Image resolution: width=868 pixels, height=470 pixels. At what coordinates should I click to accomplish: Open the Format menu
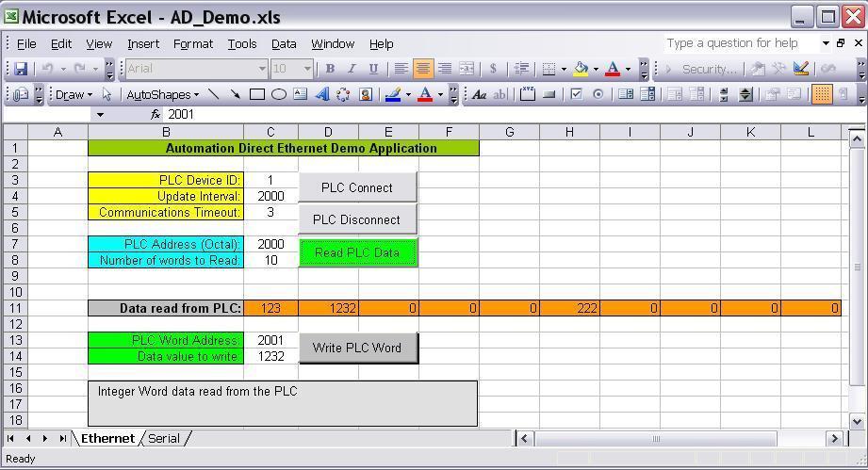(x=192, y=43)
